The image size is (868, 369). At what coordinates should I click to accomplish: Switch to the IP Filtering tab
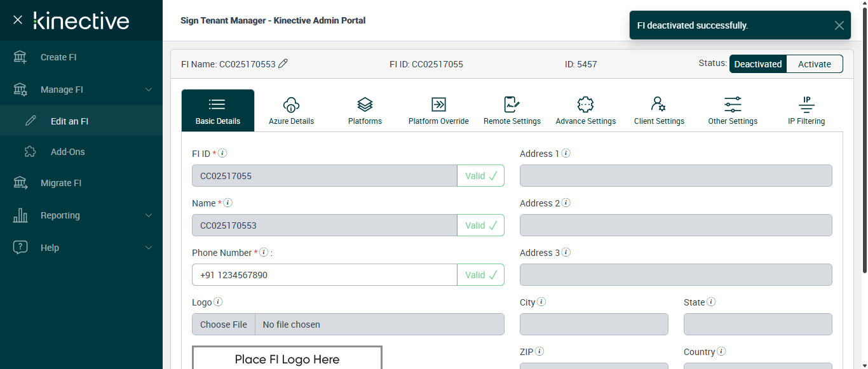806,111
